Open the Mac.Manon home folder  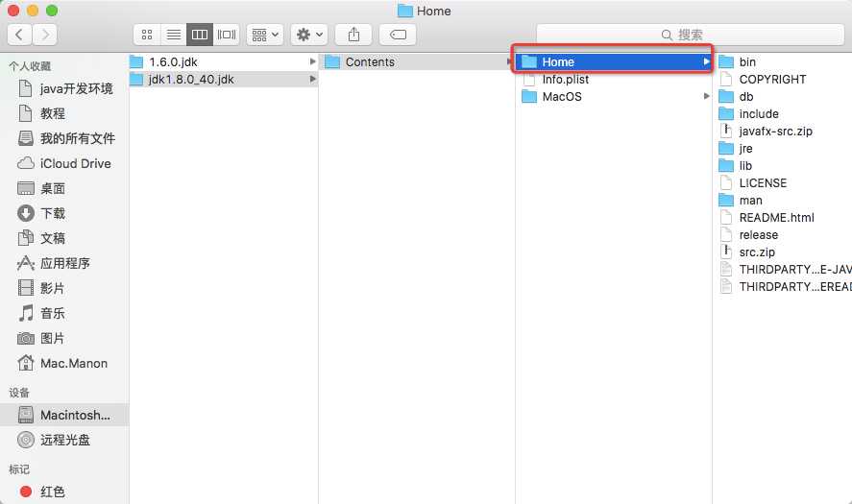[x=62, y=363]
